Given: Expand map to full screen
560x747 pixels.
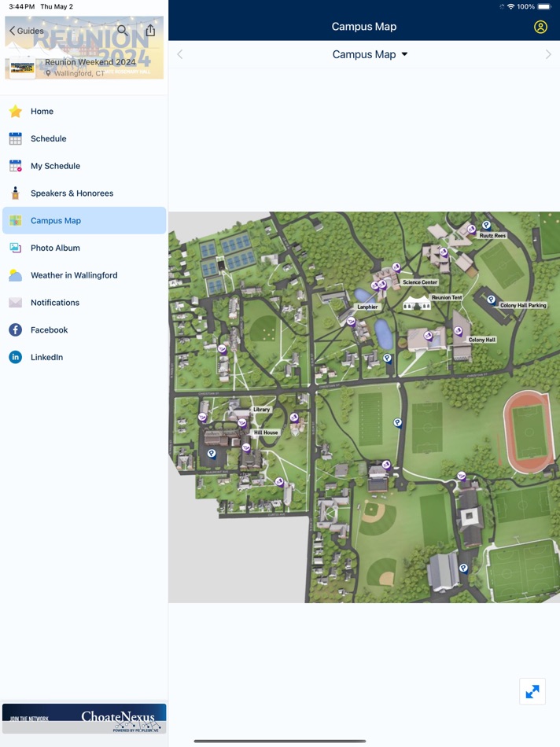Looking at the screenshot, I should click(532, 691).
